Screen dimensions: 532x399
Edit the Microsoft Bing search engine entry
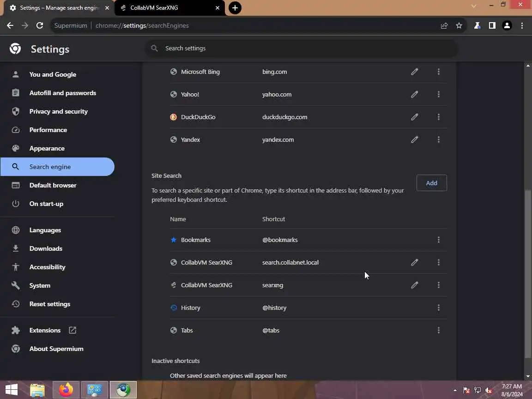pyautogui.click(x=414, y=72)
